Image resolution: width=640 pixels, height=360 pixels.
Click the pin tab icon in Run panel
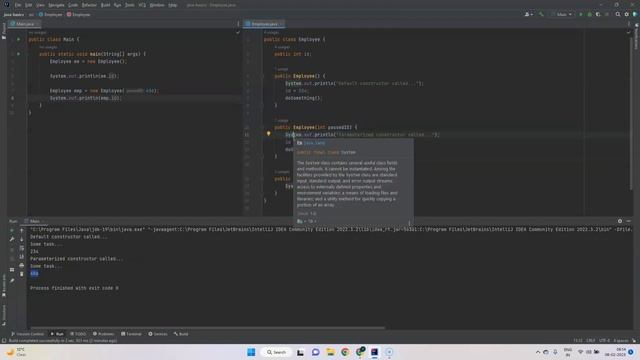click(x=12, y=280)
